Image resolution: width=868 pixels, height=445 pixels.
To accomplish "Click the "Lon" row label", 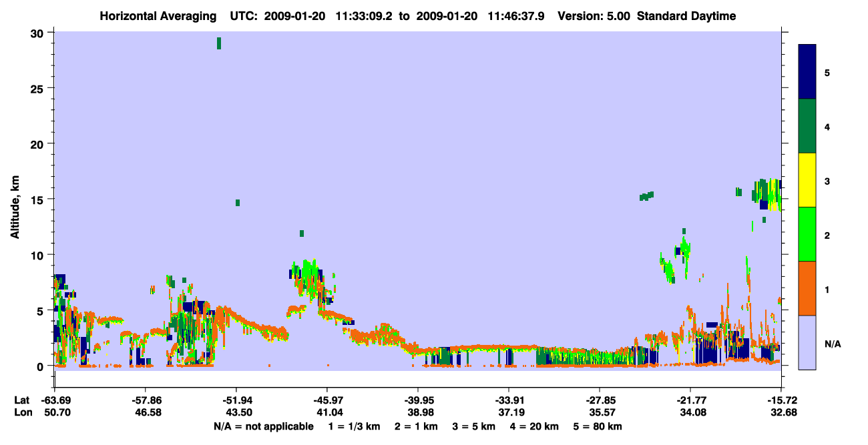I will point(22,413).
